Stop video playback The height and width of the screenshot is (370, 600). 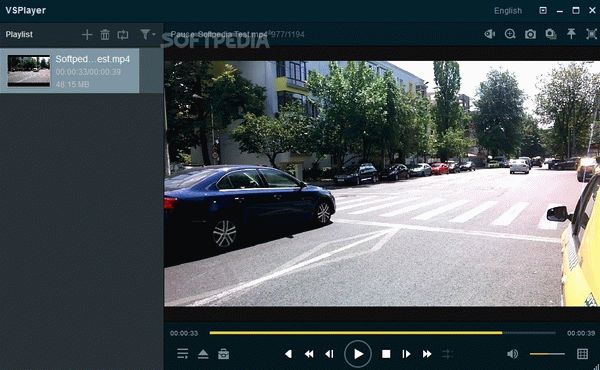[x=386, y=354]
